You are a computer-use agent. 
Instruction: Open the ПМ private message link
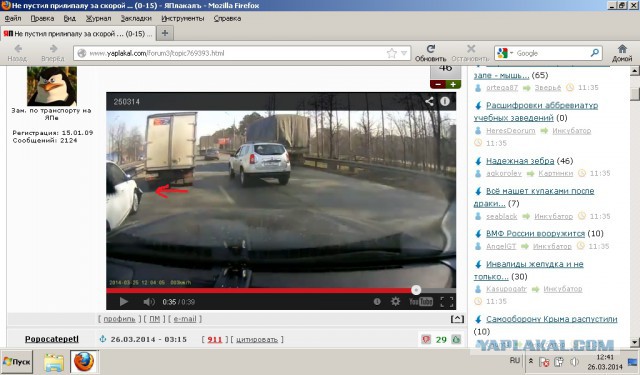click(154, 319)
